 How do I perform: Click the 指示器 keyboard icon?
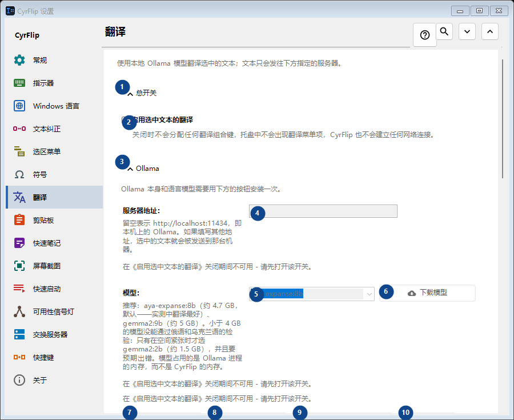[x=19, y=83]
